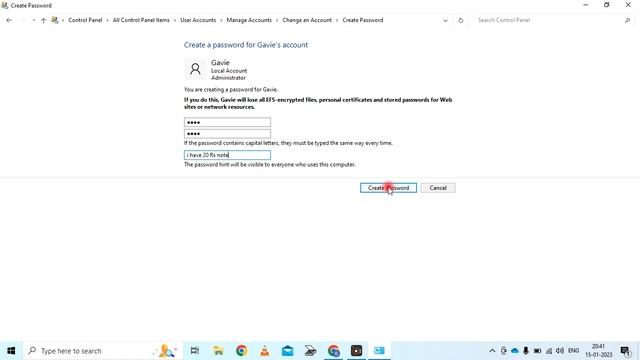Click the ENG language indicator
Image resolution: width=640 pixels, height=360 pixels.
pos(573,351)
